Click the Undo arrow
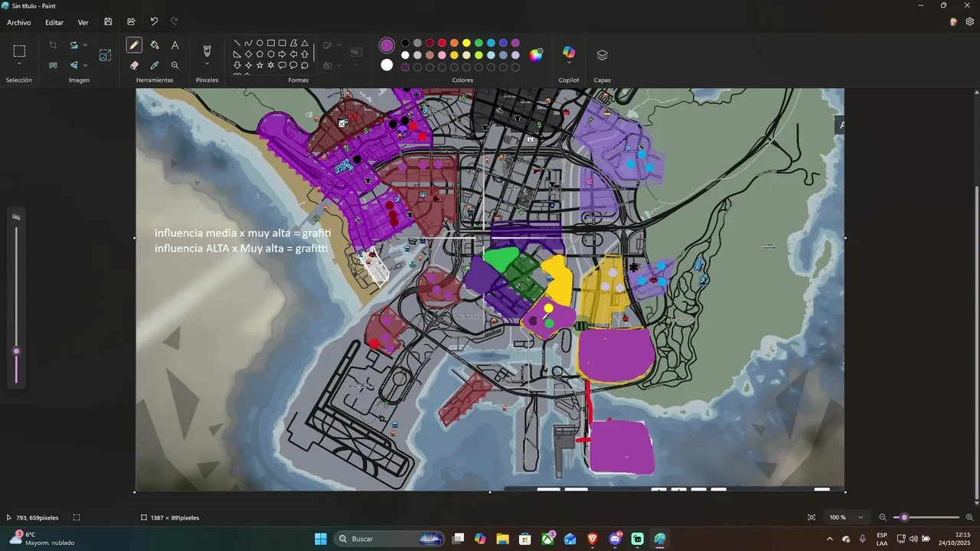The image size is (980, 551). click(154, 22)
